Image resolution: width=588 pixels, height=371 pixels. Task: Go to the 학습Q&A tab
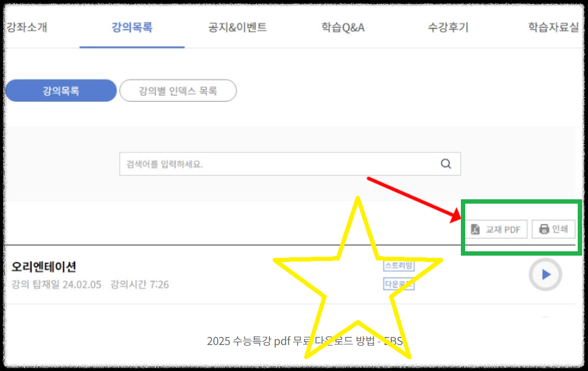click(x=343, y=27)
